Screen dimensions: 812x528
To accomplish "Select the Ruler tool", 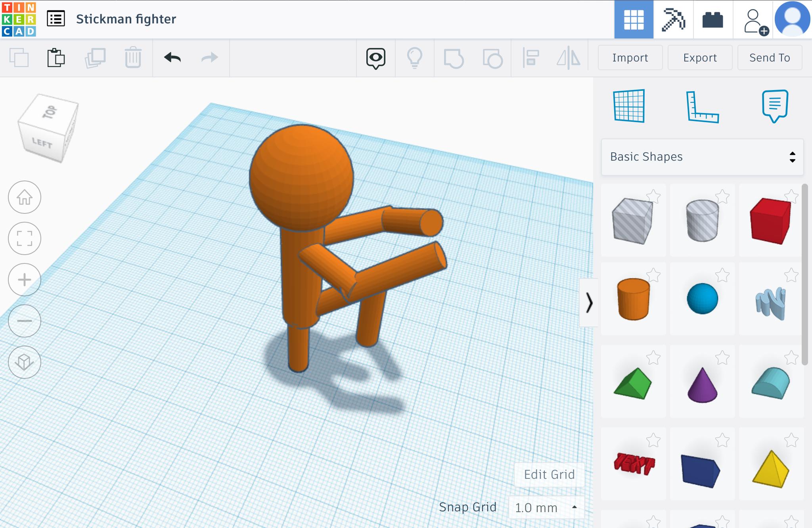I will [702, 107].
